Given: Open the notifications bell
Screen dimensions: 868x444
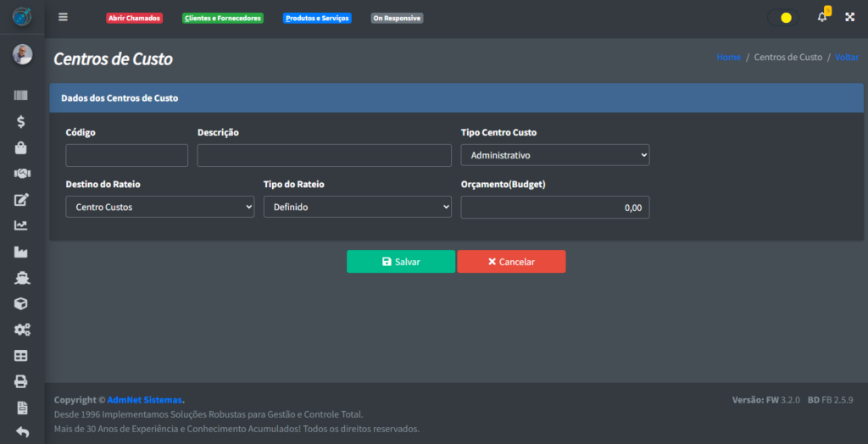Looking at the screenshot, I should tap(821, 17).
